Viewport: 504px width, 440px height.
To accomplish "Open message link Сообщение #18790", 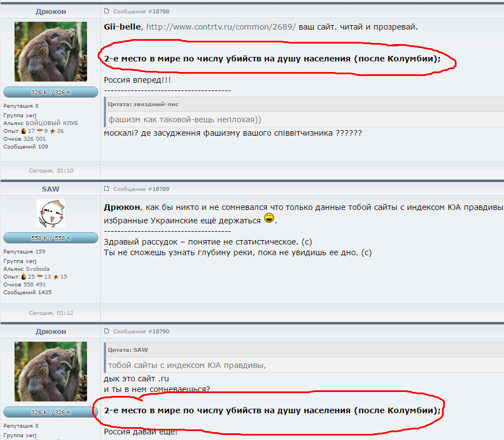I will click(141, 332).
